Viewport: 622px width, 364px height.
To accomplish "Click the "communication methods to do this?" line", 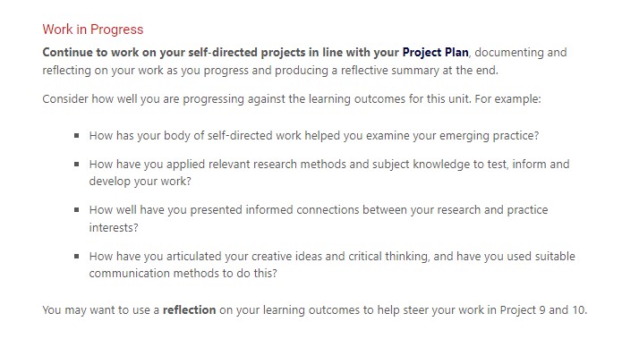I will tap(183, 272).
